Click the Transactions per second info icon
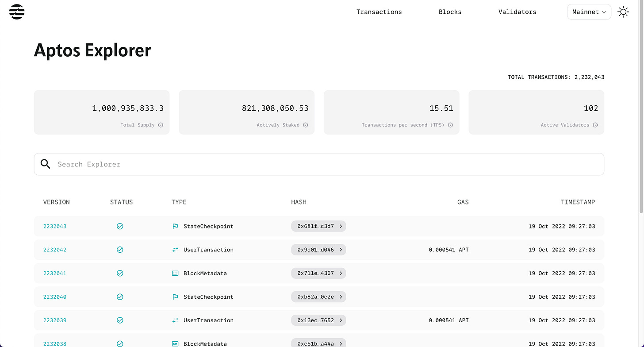The width and height of the screenshot is (644, 347). [x=450, y=125]
